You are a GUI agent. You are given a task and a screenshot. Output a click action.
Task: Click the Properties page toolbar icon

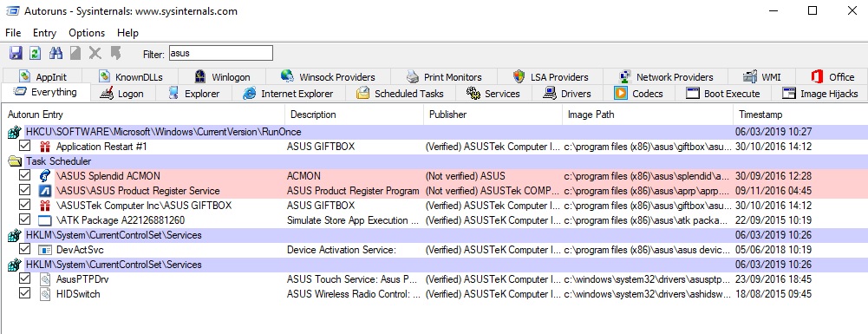[x=75, y=53]
